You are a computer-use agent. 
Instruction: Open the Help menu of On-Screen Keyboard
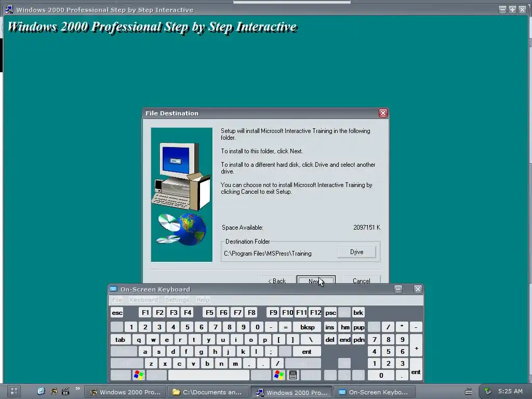click(203, 300)
